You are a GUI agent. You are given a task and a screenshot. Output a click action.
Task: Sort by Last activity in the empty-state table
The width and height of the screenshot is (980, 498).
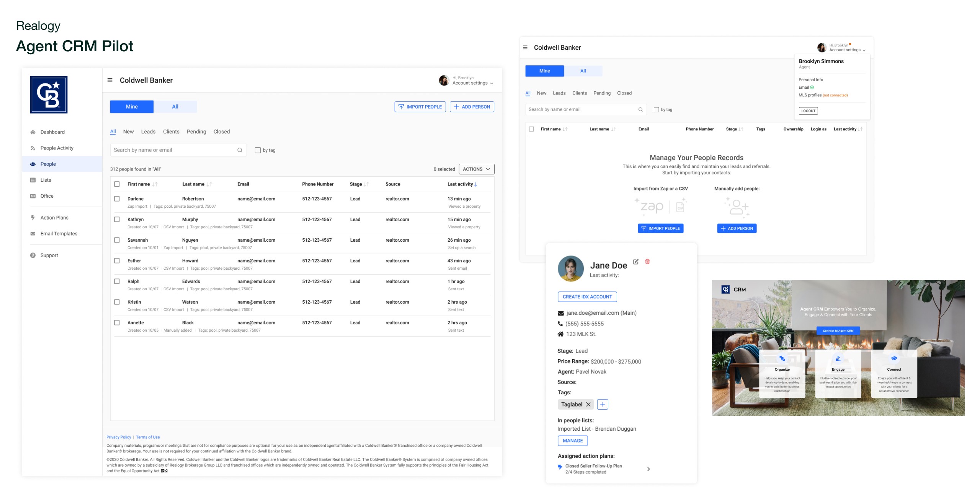[860, 129]
